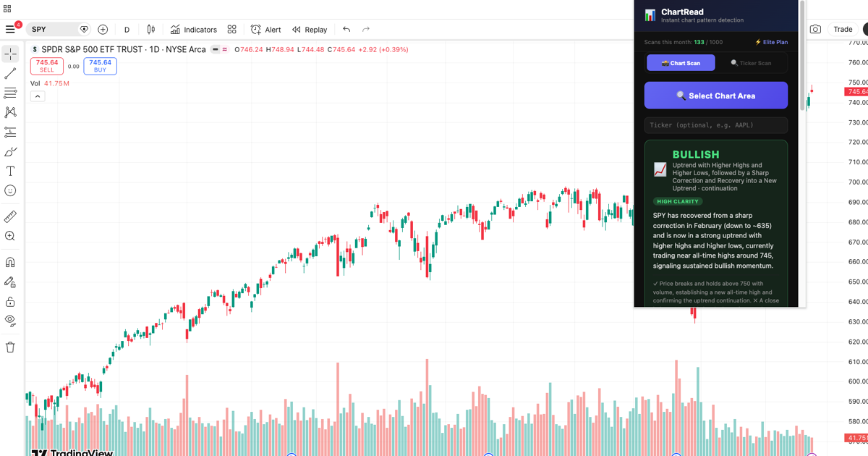Viewport: 868px width, 456px height.
Task: Select the Fibonacci retracement tool
Action: 10,93
